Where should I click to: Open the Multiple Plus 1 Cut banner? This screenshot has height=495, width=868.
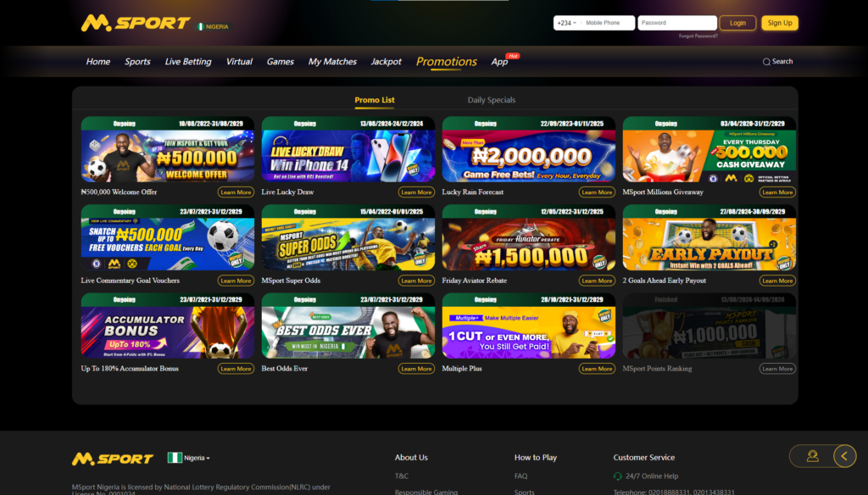[x=529, y=325]
